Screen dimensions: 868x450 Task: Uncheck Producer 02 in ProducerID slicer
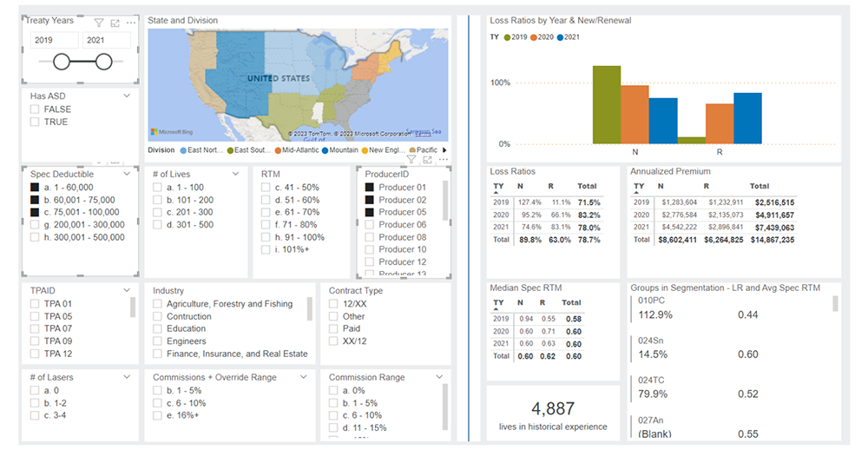tap(370, 200)
